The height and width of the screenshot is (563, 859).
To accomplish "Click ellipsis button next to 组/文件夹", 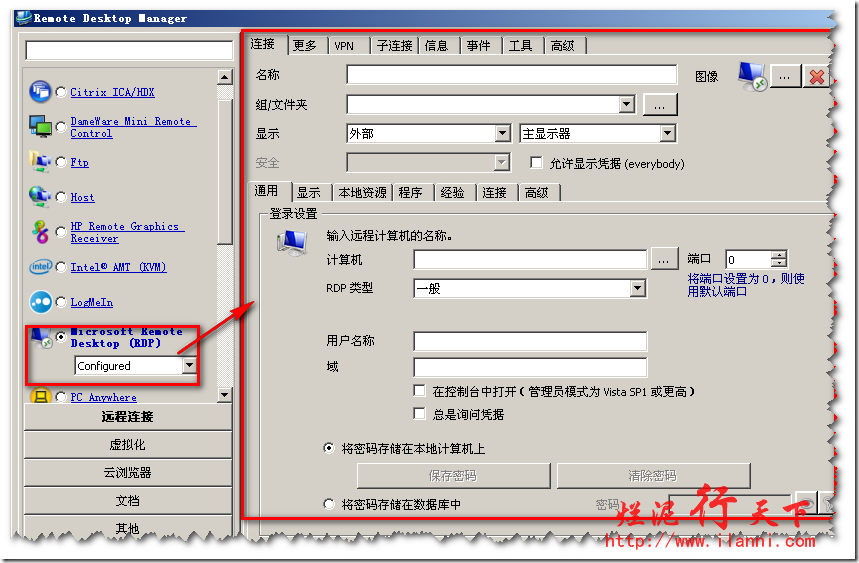I will pos(660,105).
